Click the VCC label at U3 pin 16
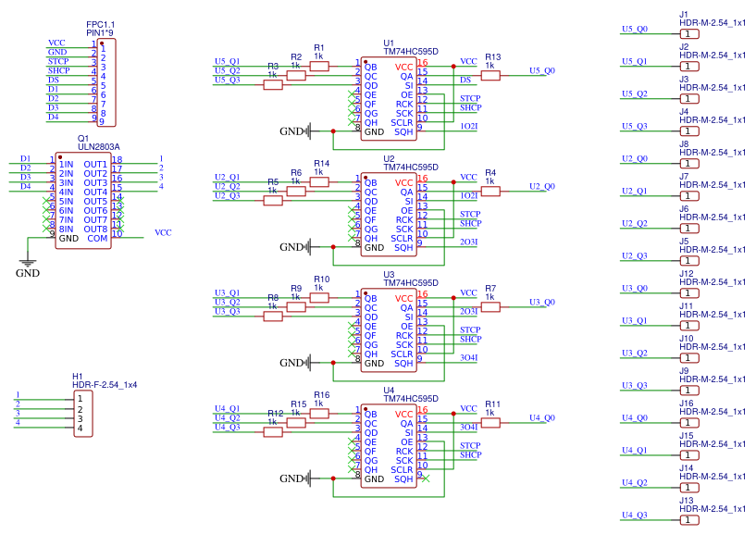The width and height of the screenshot is (756, 534). tap(468, 292)
